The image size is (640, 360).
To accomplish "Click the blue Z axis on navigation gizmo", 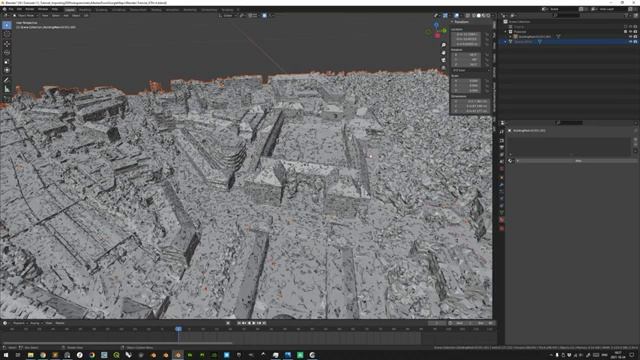I will point(436,25).
